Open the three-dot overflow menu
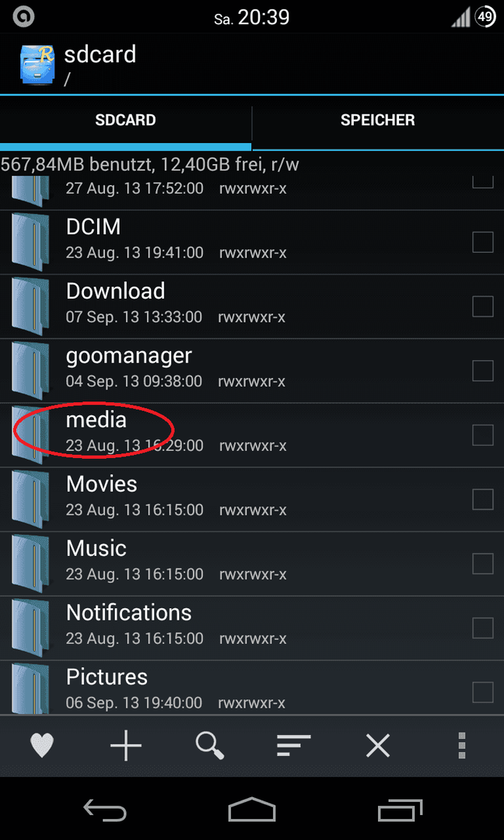The width and height of the screenshot is (504, 840). click(462, 745)
